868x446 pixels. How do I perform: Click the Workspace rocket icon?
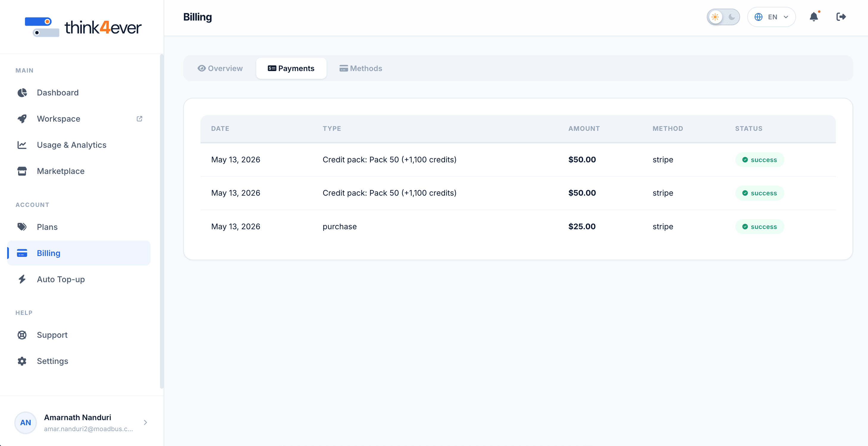pyautogui.click(x=22, y=119)
